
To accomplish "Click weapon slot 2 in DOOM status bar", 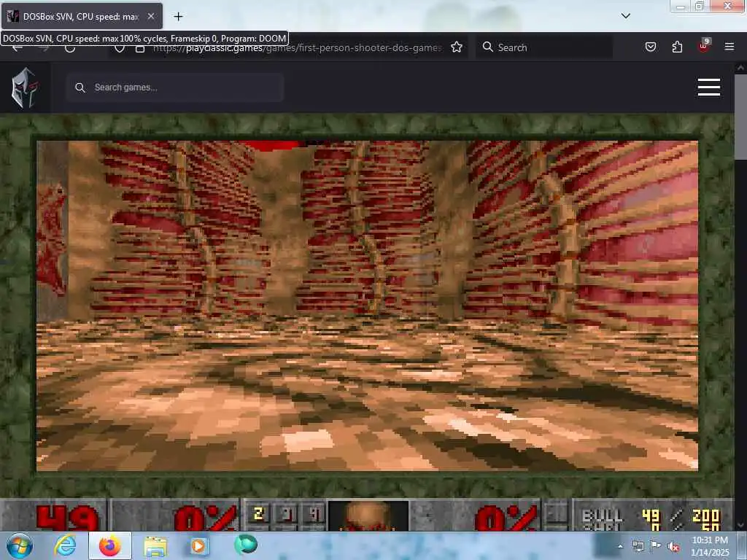I will 259,513.
